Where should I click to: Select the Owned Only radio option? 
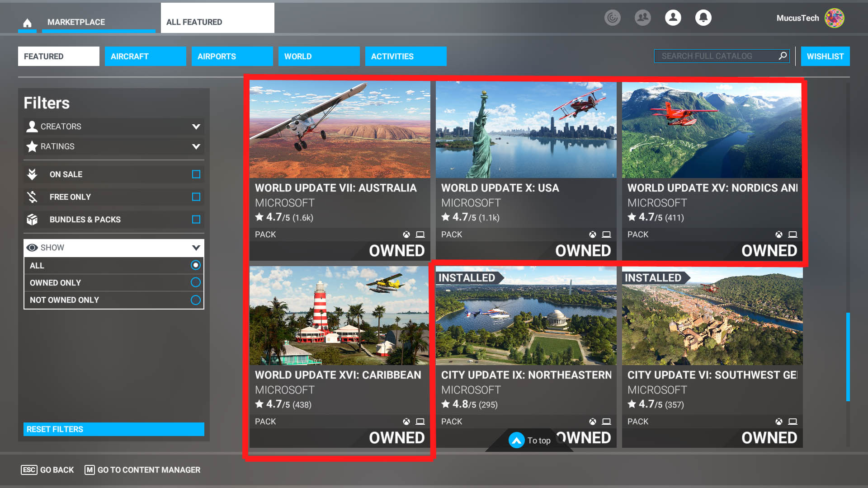pyautogui.click(x=195, y=282)
